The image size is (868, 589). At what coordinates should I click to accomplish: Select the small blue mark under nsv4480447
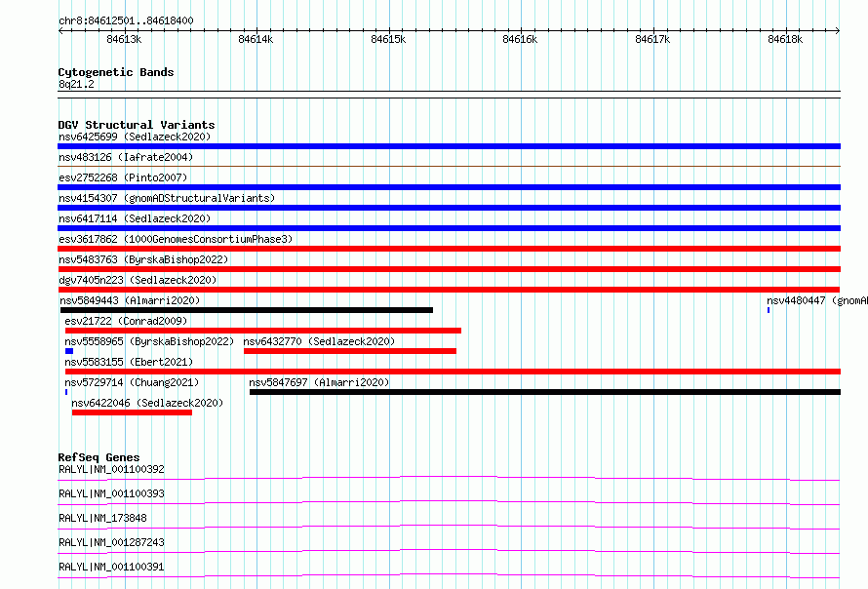(769, 310)
